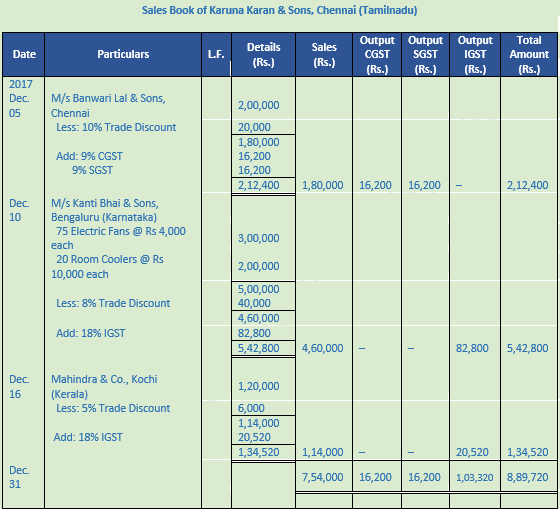This screenshot has width=560, height=509.
Task: Select the Less: 8% Trade Discount line
Action: pyautogui.click(x=113, y=303)
